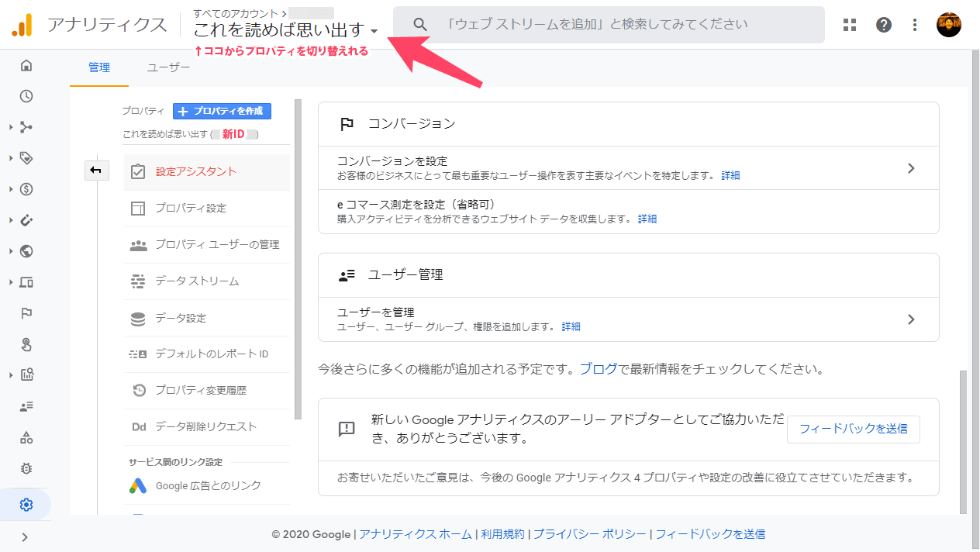Open the ユーザーを管理 row chevron

[x=911, y=319]
